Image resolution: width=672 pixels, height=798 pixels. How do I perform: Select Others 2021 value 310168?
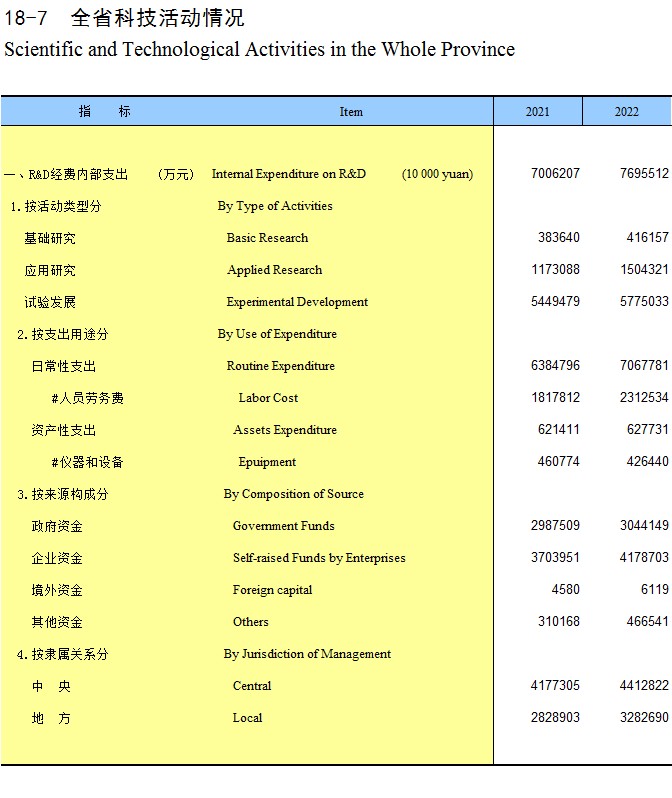[x=559, y=622]
